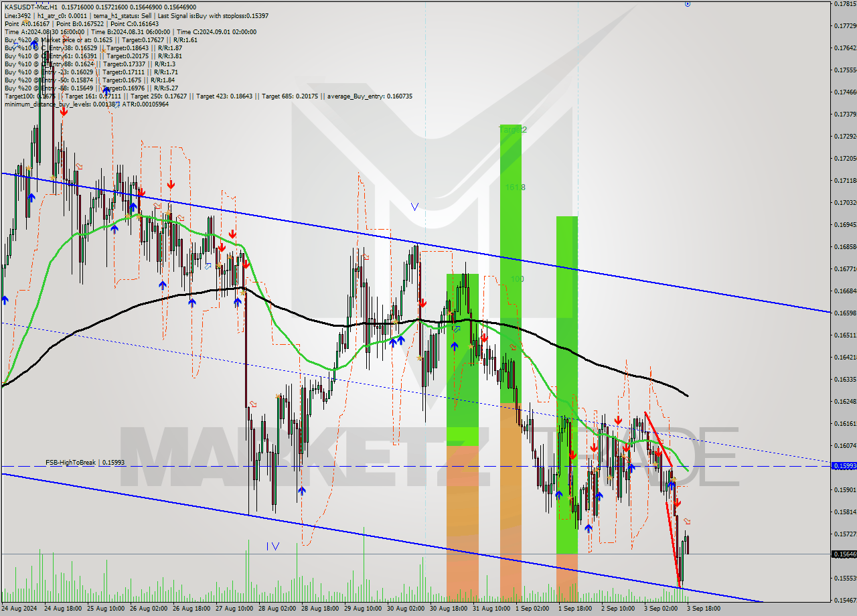
Task: Click the Target2 label on green bar
Action: click(x=514, y=129)
